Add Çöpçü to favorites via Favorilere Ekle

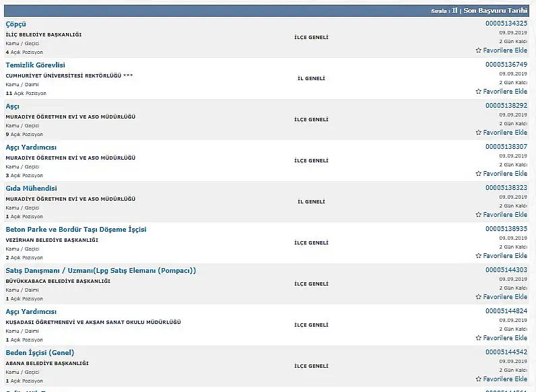click(505, 51)
